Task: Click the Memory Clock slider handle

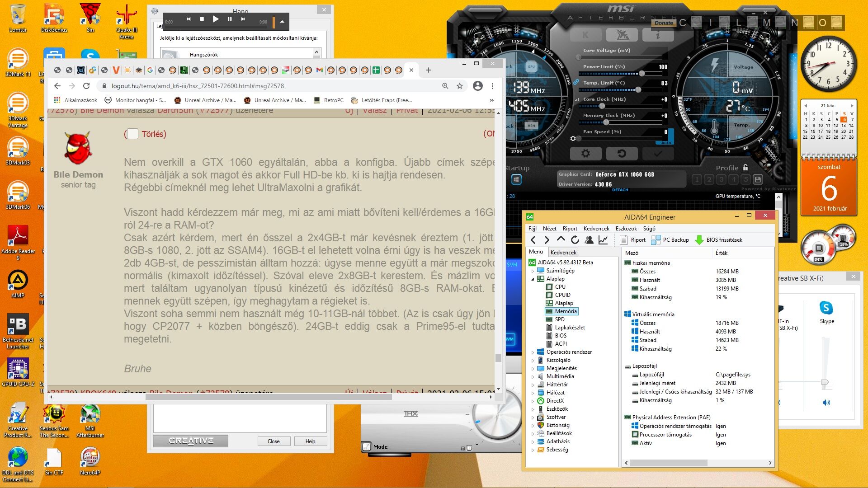Action: click(x=606, y=122)
